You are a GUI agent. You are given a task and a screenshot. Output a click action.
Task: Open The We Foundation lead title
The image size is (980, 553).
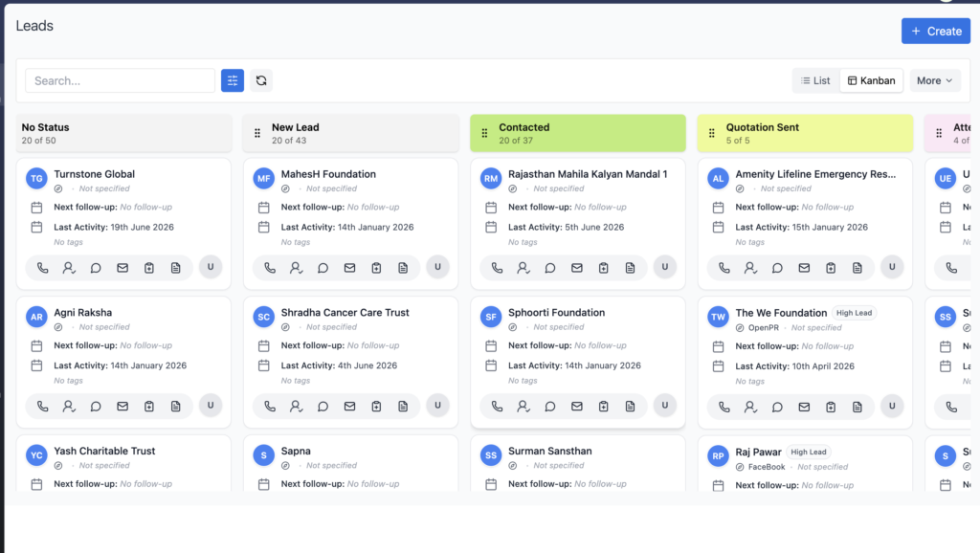click(x=781, y=313)
